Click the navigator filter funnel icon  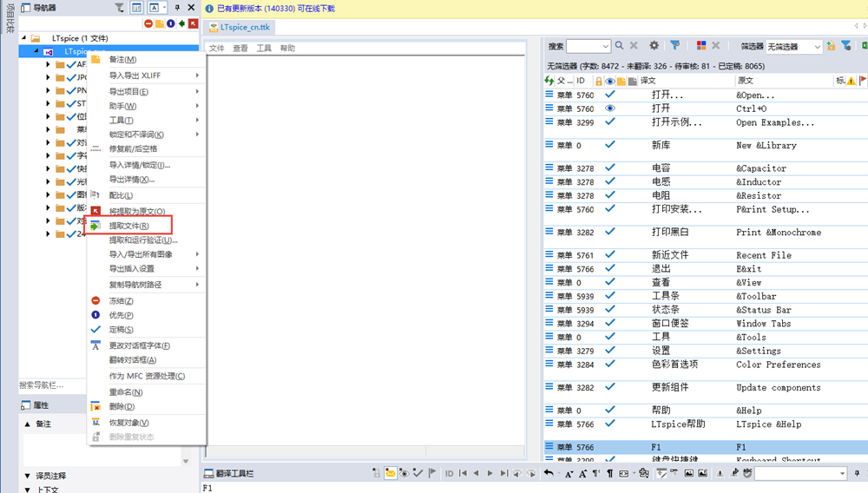pos(119,7)
